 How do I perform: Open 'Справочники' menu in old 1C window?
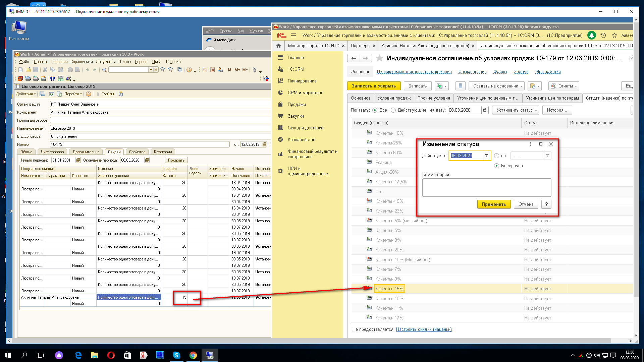[x=82, y=62]
